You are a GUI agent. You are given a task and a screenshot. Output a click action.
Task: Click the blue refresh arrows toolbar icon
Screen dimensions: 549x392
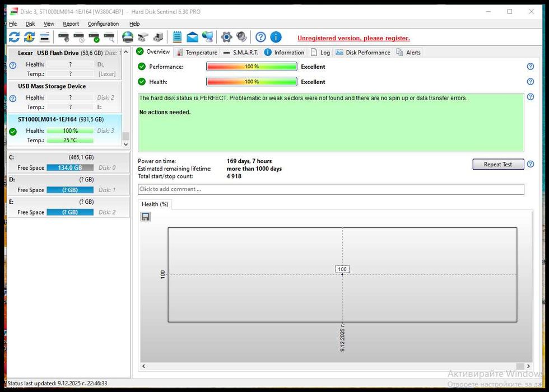[x=14, y=37]
